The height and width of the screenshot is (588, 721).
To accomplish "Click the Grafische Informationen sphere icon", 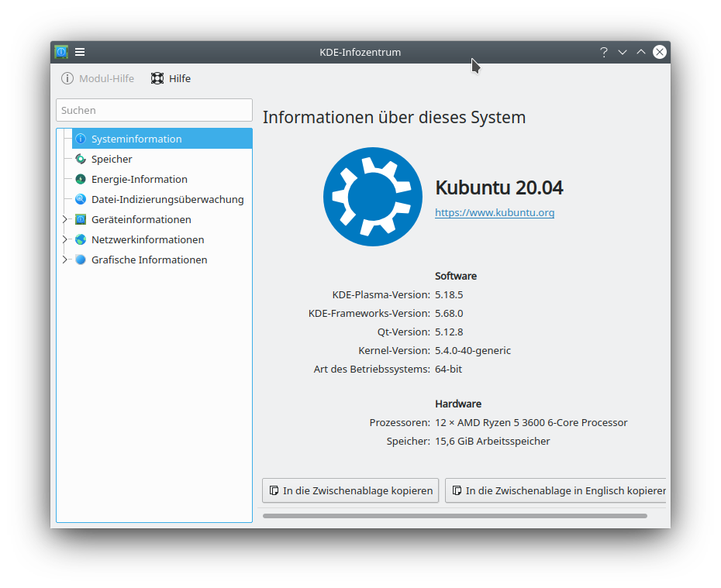I will coord(81,260).
